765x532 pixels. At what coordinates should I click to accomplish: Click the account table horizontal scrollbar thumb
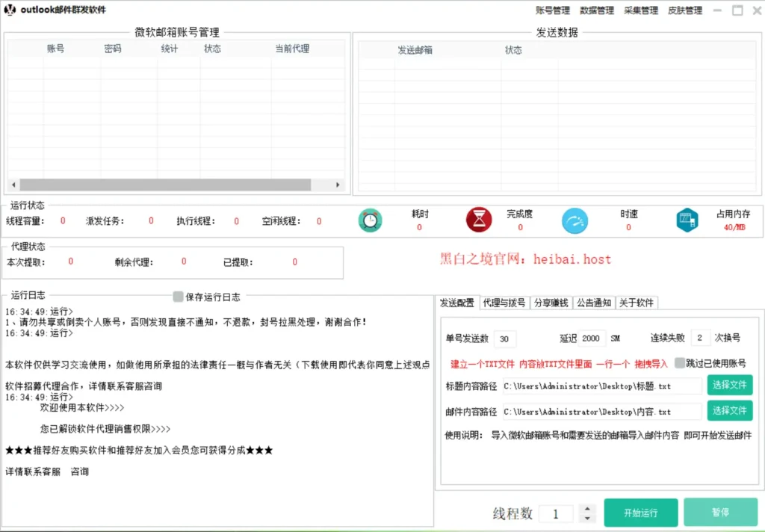165,185
